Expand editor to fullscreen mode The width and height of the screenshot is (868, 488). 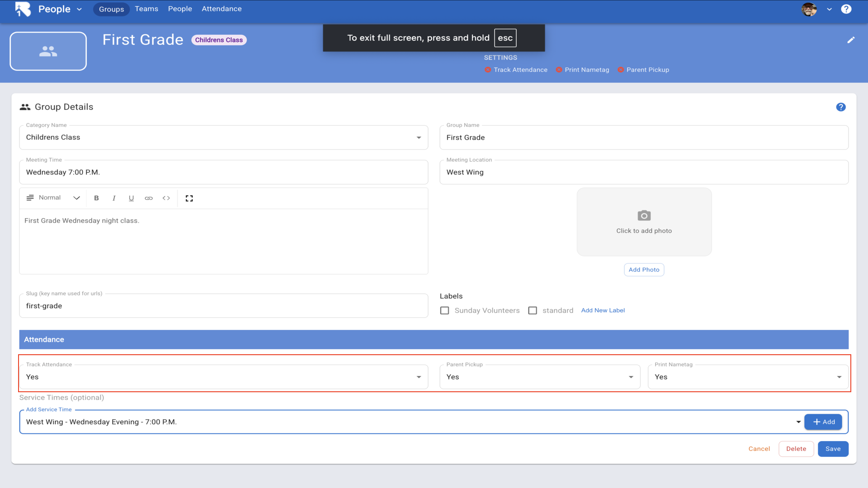[189, 198]
